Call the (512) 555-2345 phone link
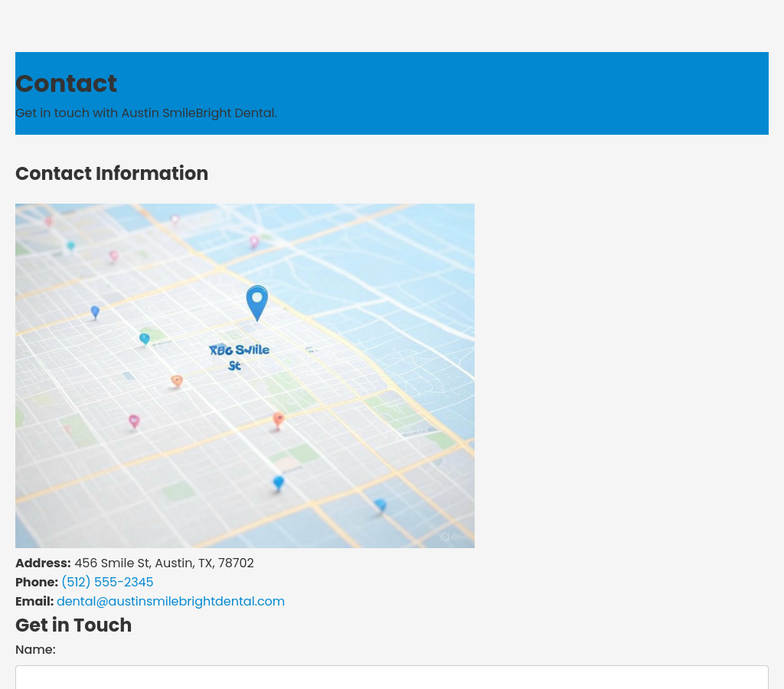The width and height of the screenshot is (784, 689). click(x=107, y=583)
